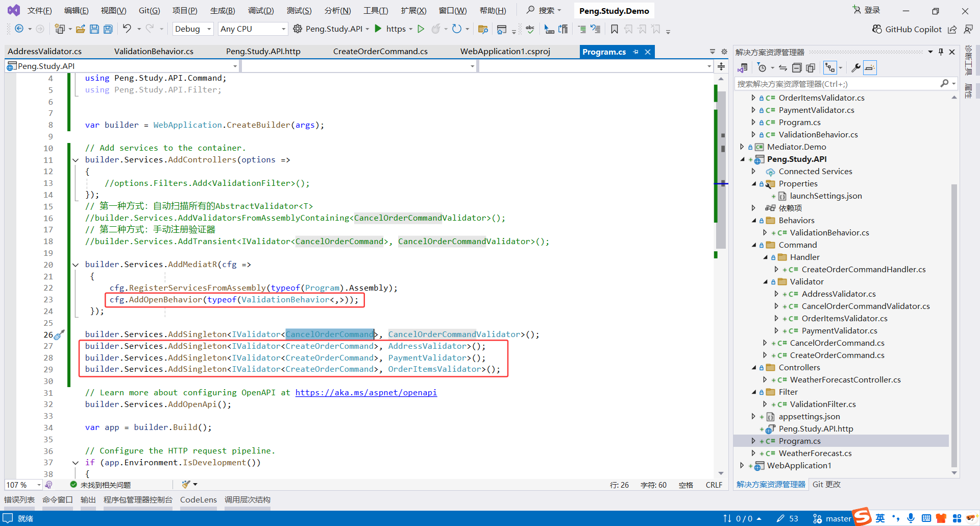The height and width of the screenshot is (526, 980).
Task: Click the Save All toolbar icon
Action: pos(108,29)
